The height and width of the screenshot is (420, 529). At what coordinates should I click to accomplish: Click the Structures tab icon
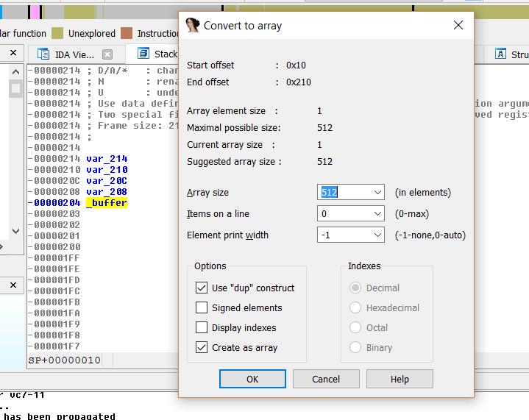[x=501, y=54]
